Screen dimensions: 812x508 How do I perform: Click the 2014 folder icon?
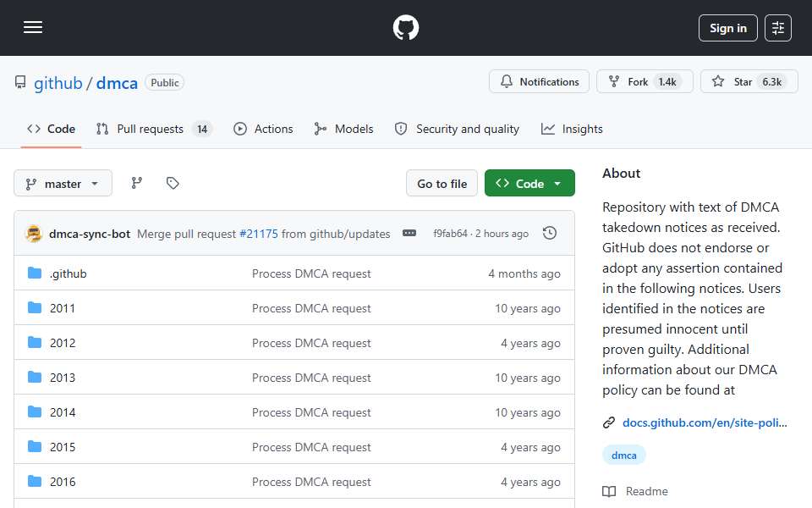click(34, 412)
